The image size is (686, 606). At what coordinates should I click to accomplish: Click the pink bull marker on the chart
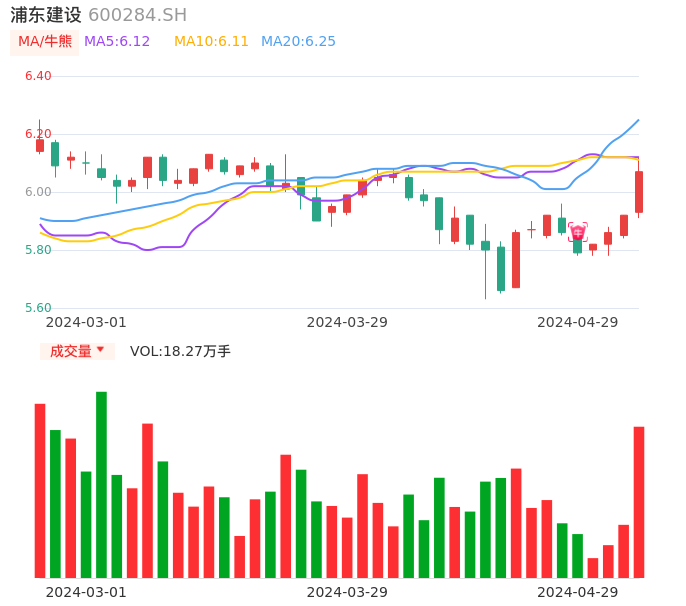point(578,232)
